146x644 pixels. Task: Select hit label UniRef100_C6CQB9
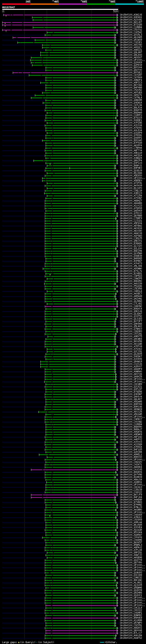pos(131,384)
